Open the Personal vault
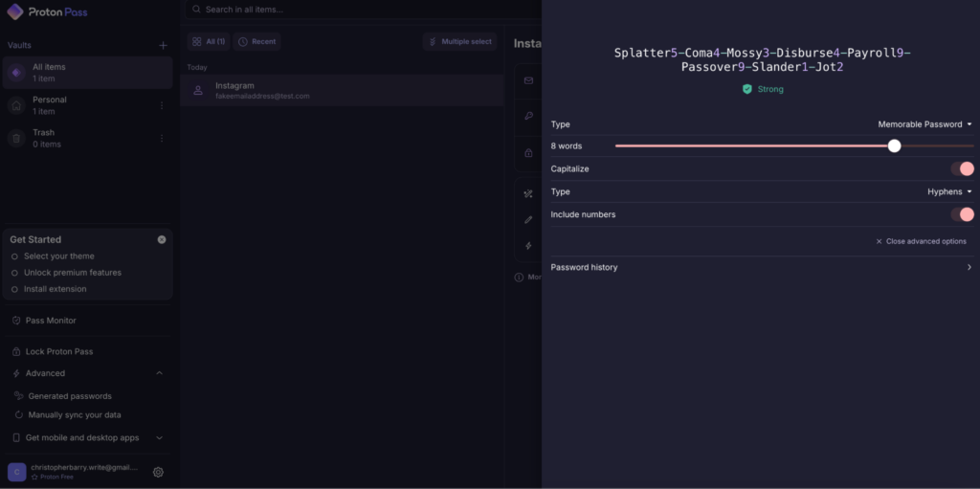This screenshot has width=980, height=489. coord(87,105)
